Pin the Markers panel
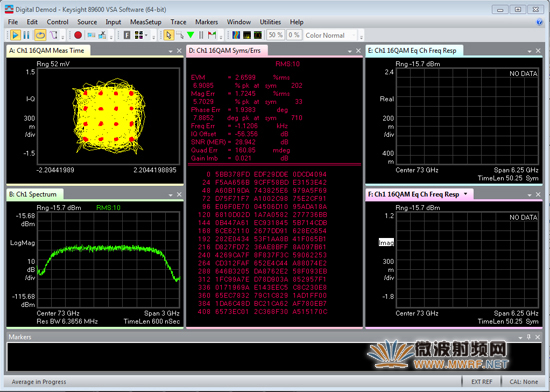 [529, 337]
